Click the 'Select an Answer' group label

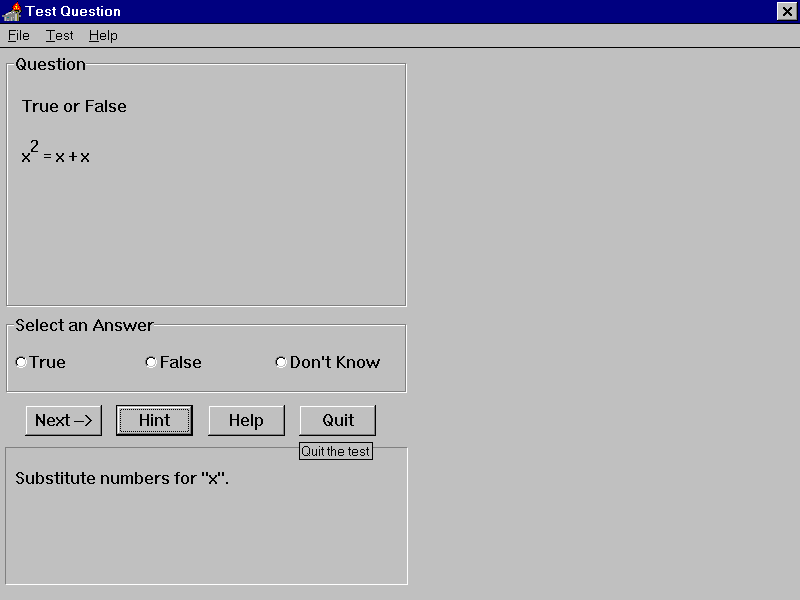pos(85,325)
